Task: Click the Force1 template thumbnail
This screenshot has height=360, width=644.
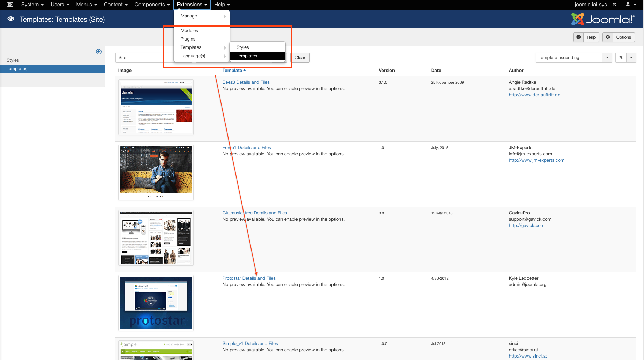Action: [x=156, y=172]
